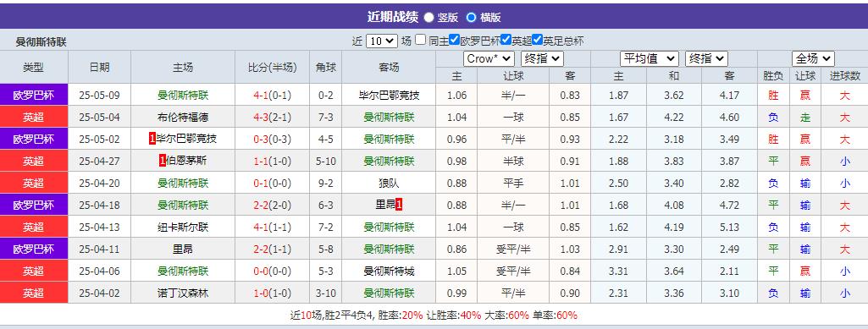This screenshot has height=329, width=868.
Task: Click the red card badge beside 伯恩茅斯
Action: pos(163,161)
